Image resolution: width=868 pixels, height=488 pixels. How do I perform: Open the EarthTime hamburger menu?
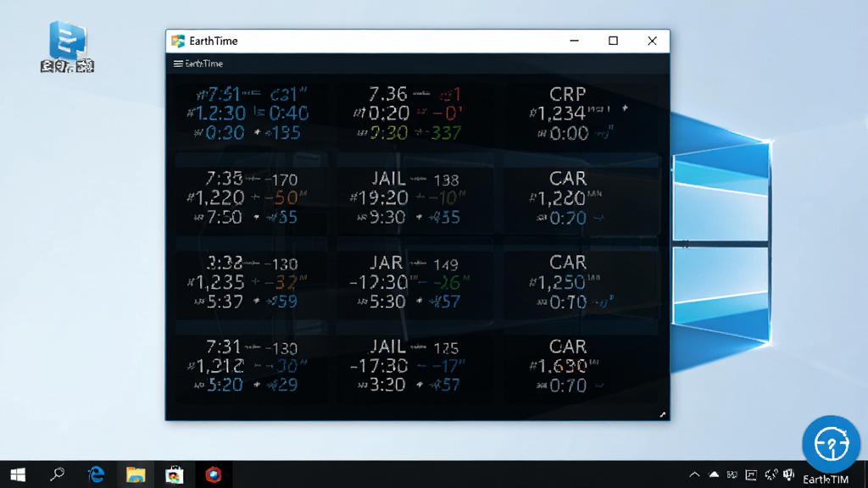tap(178, 64)
